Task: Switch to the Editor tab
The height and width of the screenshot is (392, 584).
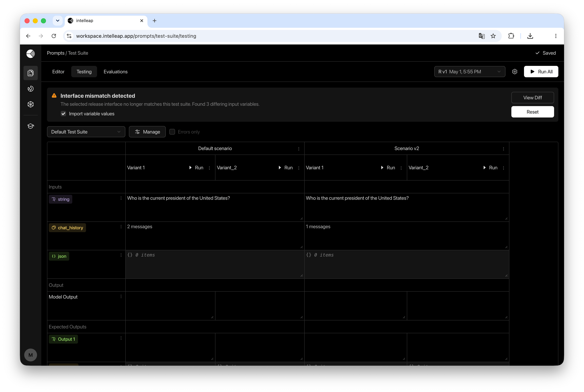Action: (58, 72)
